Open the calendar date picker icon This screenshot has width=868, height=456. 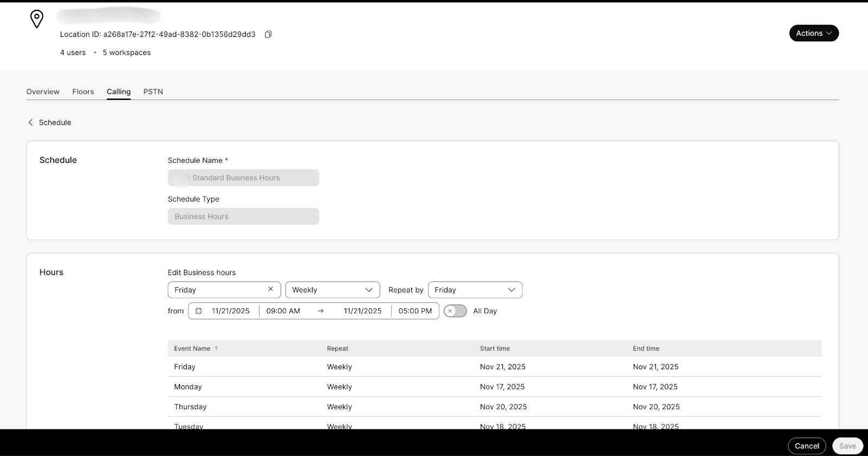[x=199, y=311]
